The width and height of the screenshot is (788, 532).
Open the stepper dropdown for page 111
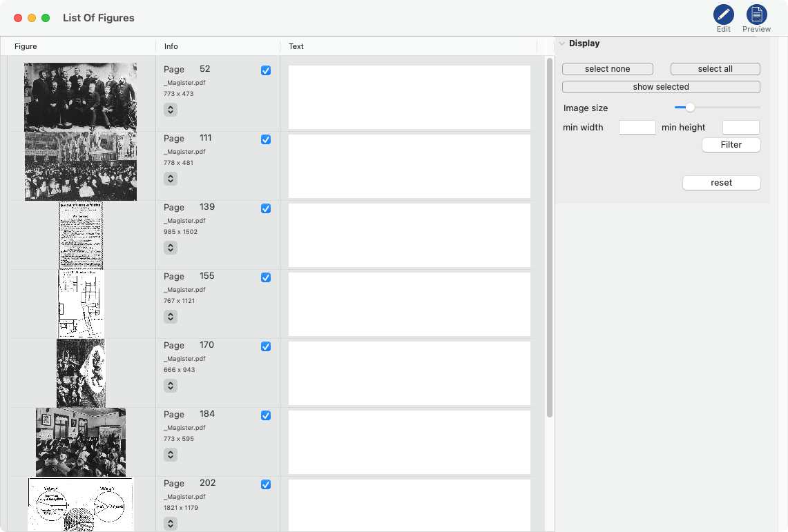click(x=171, y=179)
